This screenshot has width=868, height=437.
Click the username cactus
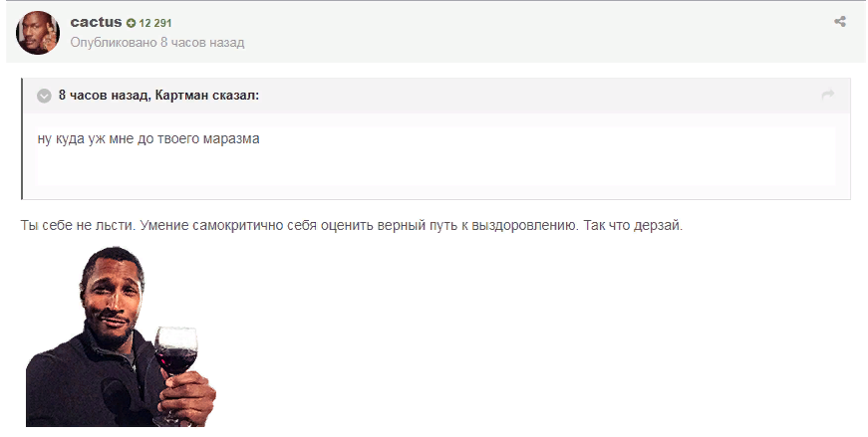(x=96, y=22)
